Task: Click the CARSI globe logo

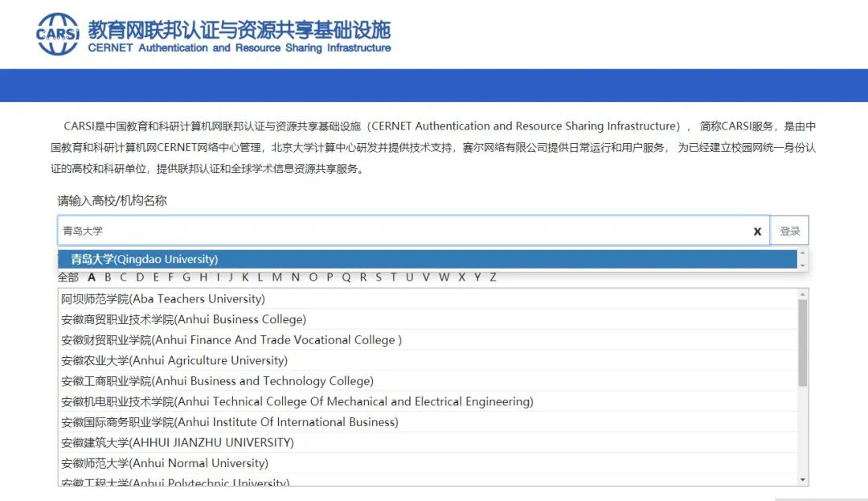Action: pos(58,35)
